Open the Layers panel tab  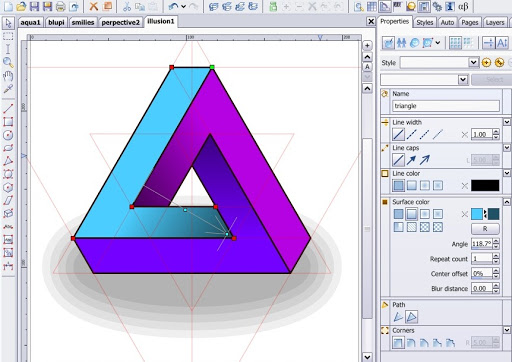pos(495,22)
